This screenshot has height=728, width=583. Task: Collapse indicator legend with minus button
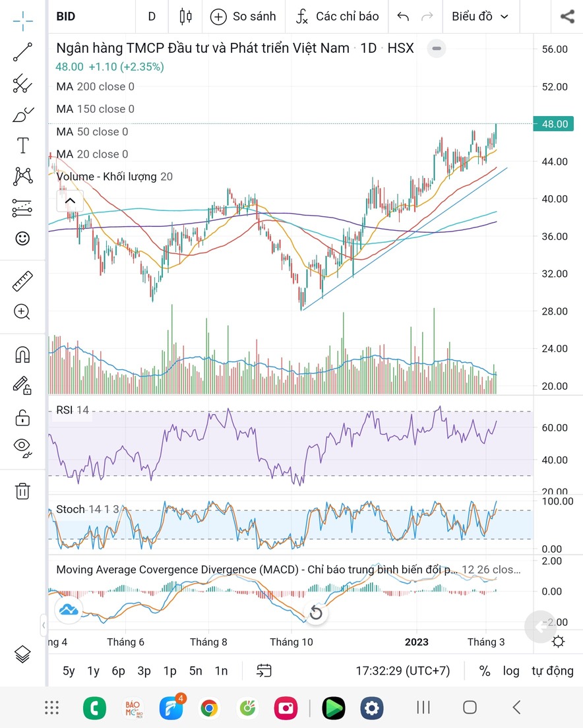[x=437, y=48]
